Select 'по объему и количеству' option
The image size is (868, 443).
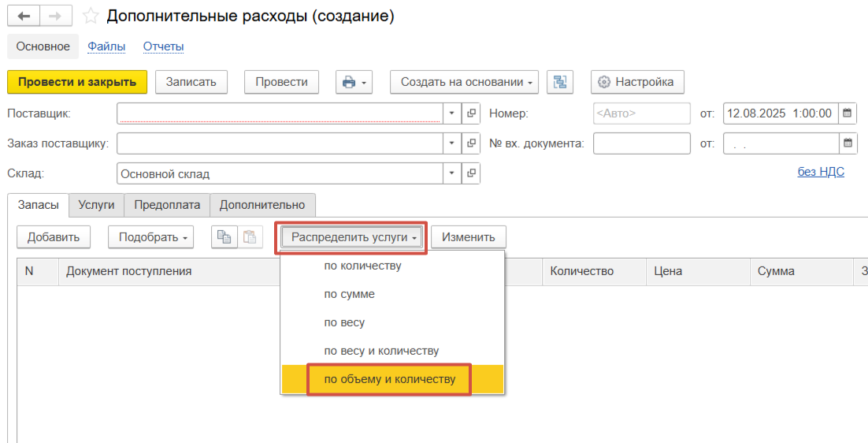(390, 379)
